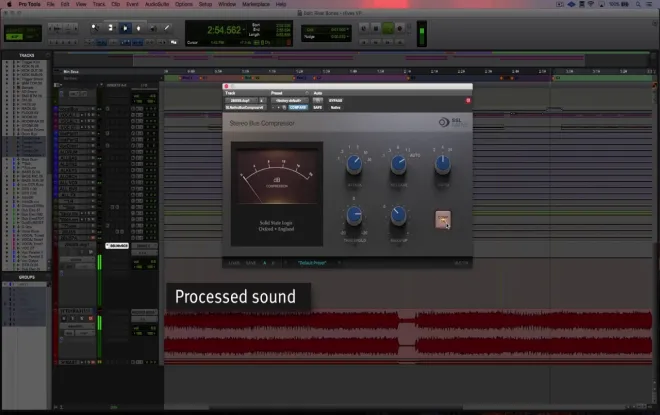The height and width of the screenshot is (415, 660).
Task: Select preset slot B
Action: pyautogui.click(x=273, y=263)
